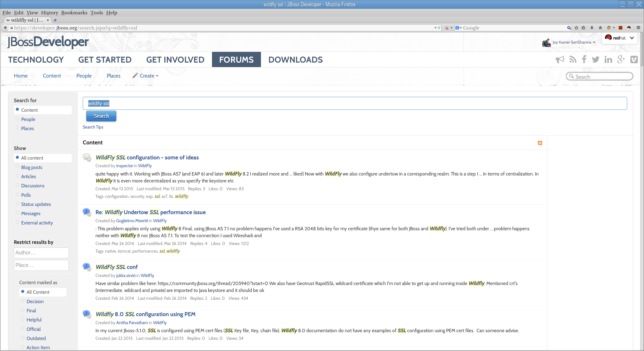Open the Bookmarks menu
This screenshot has height=351, width=644.
74,13
